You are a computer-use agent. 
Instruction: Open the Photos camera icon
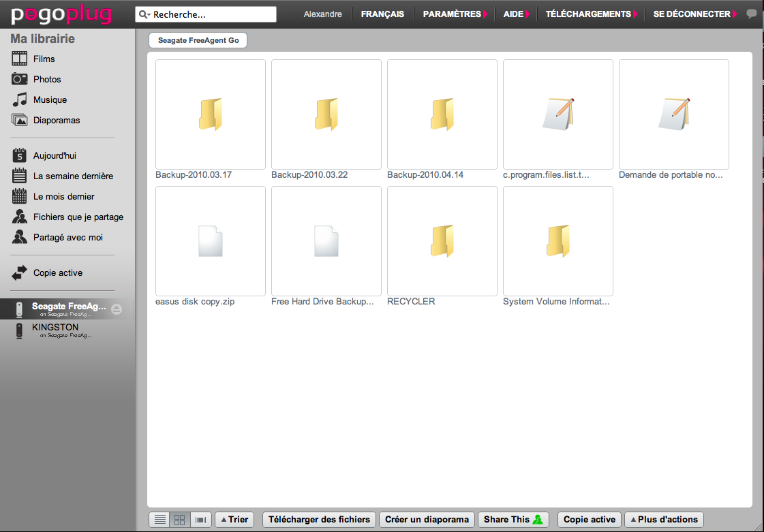(x=20, y=79)
